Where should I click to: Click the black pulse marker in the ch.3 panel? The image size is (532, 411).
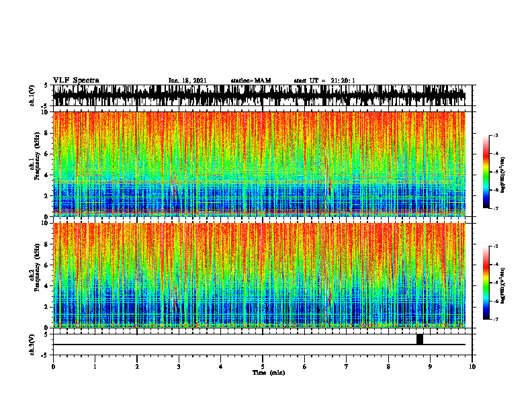[x=420, y=339]
